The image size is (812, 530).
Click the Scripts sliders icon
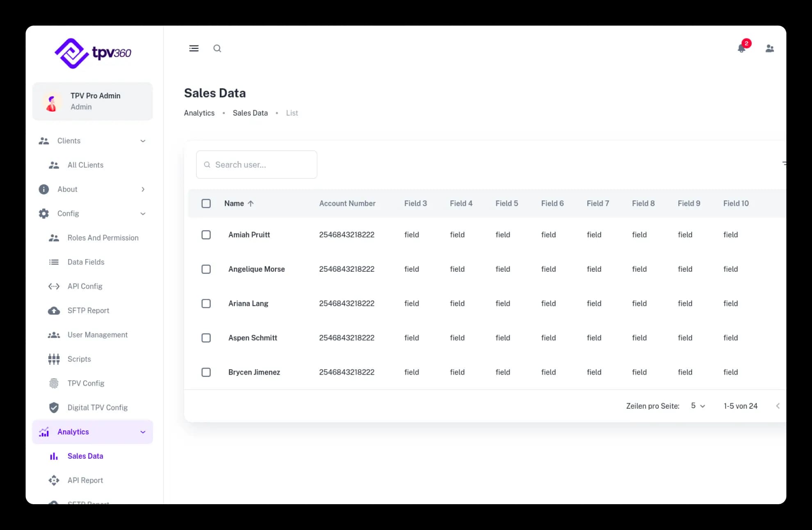(x=54, y=359)
